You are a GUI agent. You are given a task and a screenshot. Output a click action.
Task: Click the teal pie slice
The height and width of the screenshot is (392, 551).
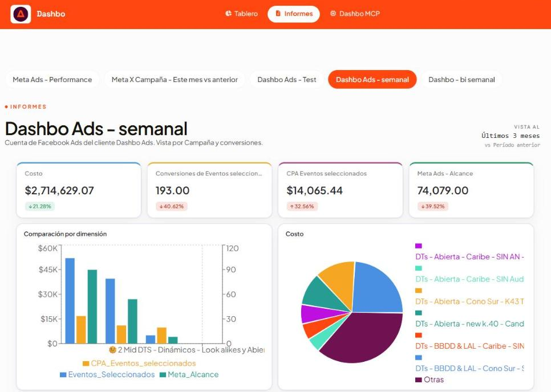point(322,295)
